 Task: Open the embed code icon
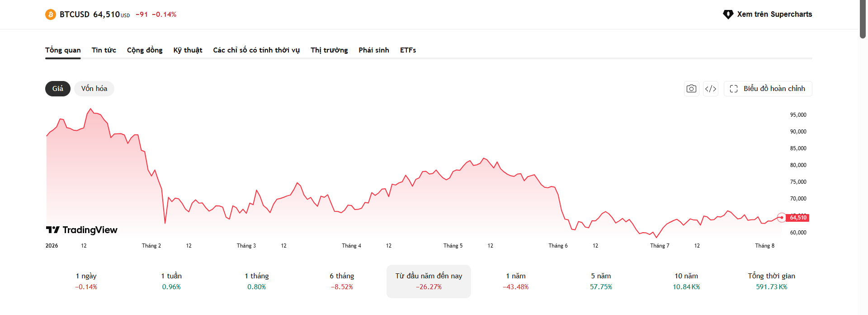click(711, 89)
